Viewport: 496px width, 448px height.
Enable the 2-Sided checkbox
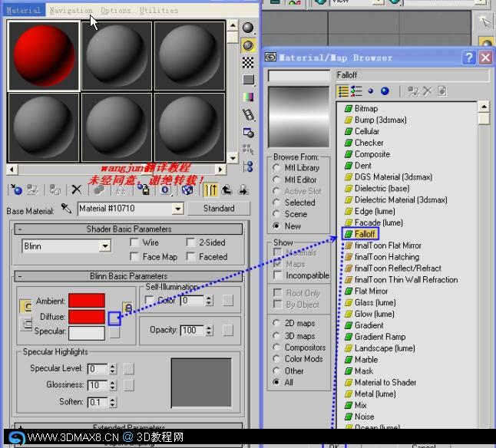tap(190, 242)
